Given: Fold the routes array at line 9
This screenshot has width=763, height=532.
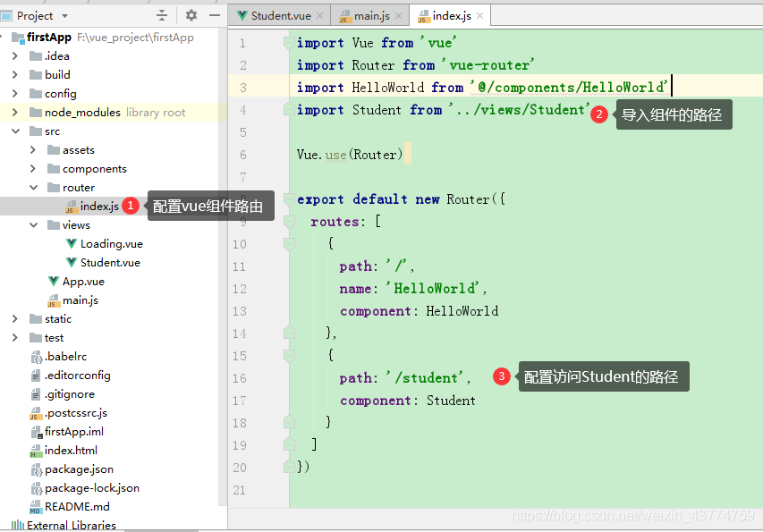Looking at the screenshot, I should point(288,222).
